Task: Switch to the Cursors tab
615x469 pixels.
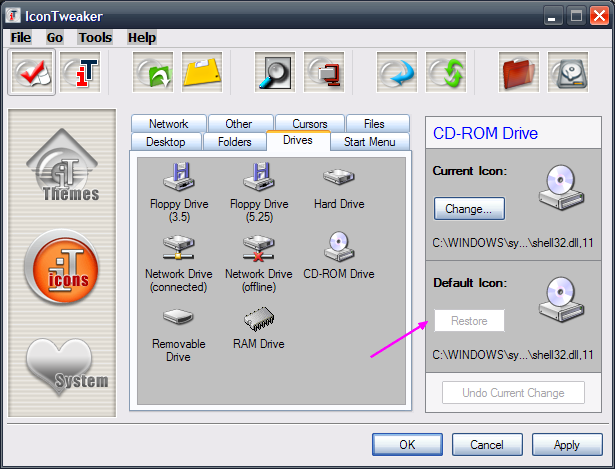Action: click(x=310, y=124)
